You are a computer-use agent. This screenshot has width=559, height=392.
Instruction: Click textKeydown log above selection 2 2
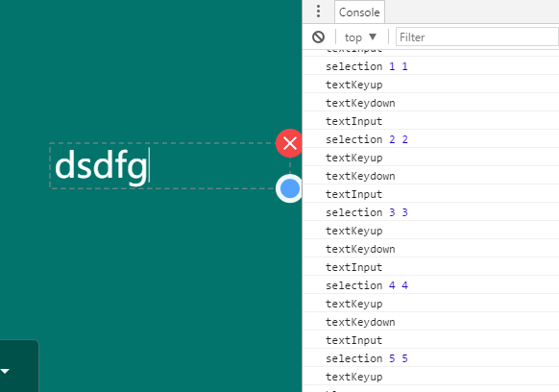click(430, 103)
